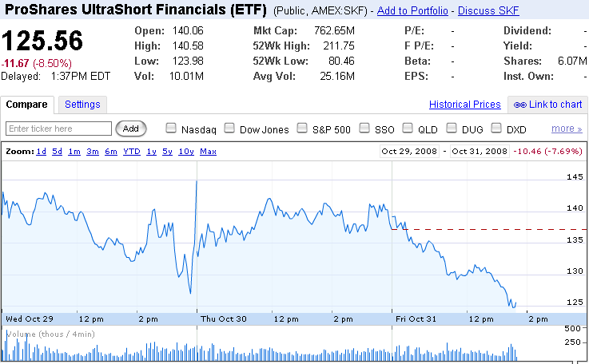This screenshot has height=364, width=589.
Task: Enable the Nasdaq comparison checkbox
Action: pos(170,128)
